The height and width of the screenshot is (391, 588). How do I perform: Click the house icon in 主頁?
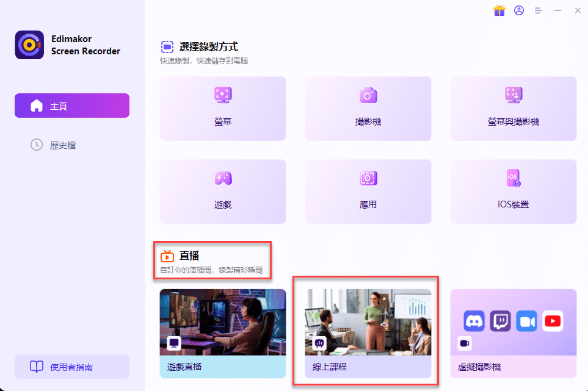pos(37,106)
